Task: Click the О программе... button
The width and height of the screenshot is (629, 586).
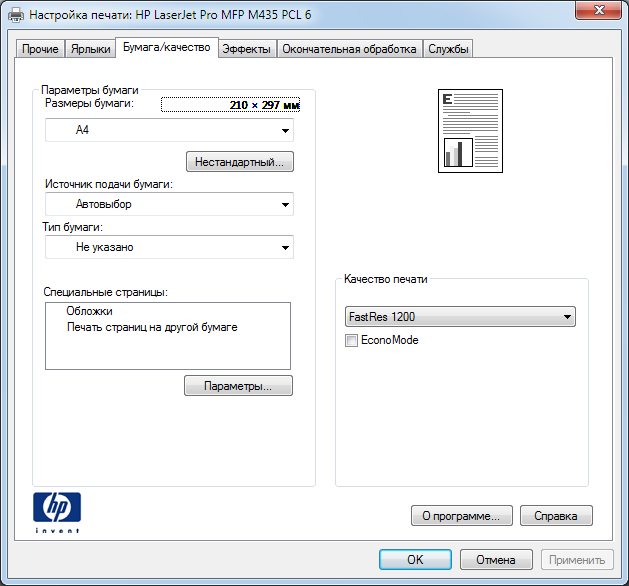Action: coord(462,516)
